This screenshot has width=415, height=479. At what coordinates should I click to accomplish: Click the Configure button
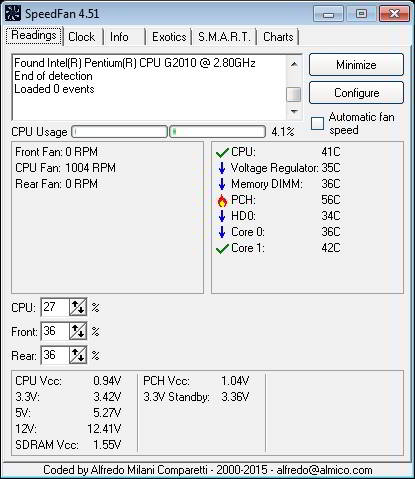(356, 93)
